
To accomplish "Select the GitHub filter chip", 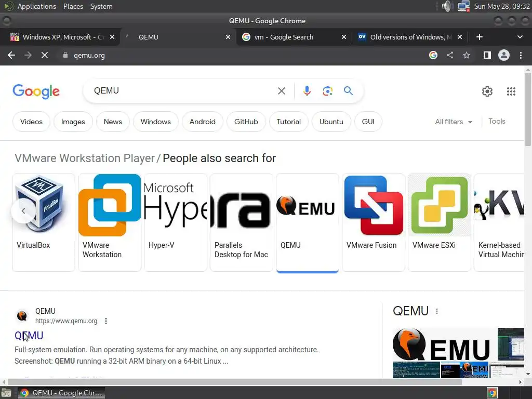I will click(246, 122).
